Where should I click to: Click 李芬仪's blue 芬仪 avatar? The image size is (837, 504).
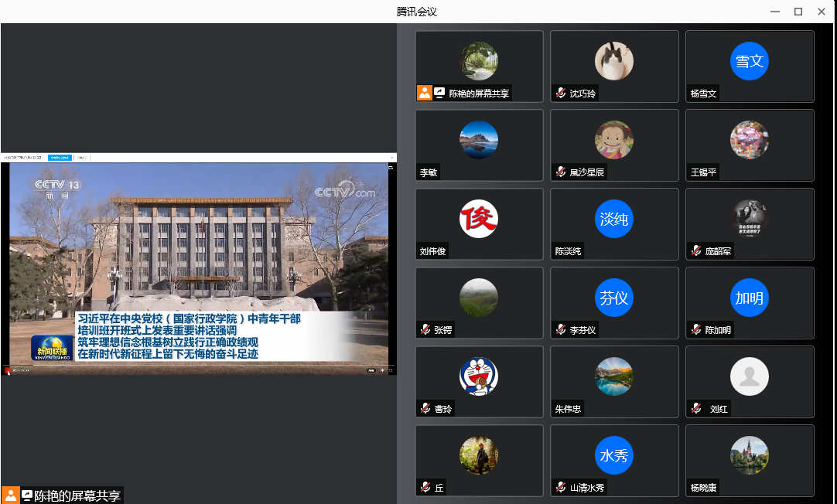point(614,298)
